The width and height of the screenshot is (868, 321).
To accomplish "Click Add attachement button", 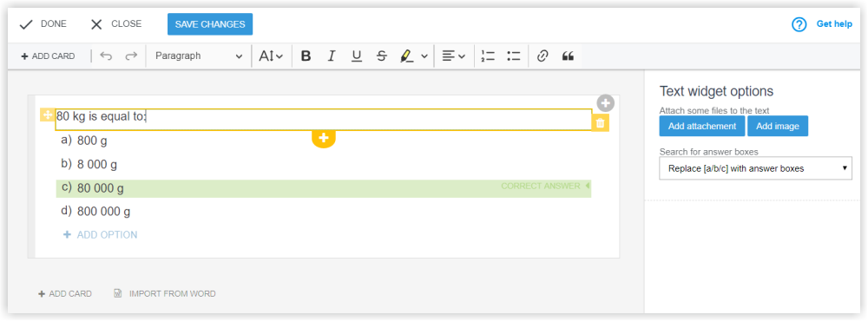I will [702, 126].
